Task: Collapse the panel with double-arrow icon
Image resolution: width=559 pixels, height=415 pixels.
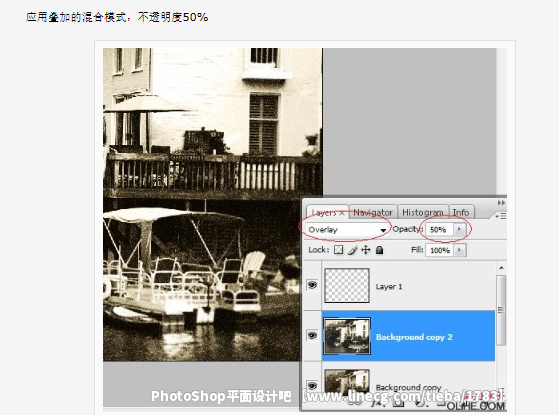Action: coord(501,203)
